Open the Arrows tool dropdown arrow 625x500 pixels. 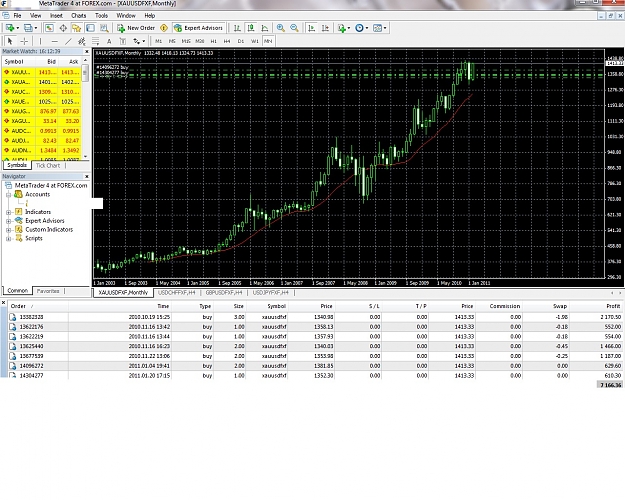coord(143,41)
